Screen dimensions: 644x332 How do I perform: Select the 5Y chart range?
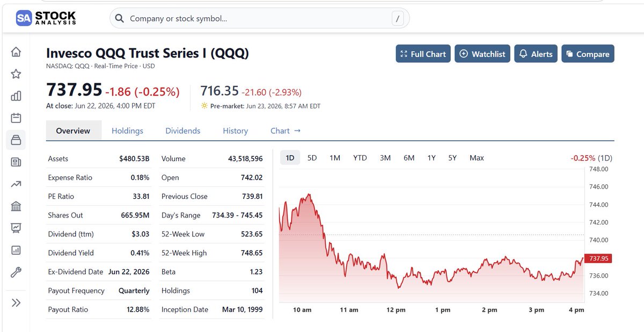click(x=452, y=157)
